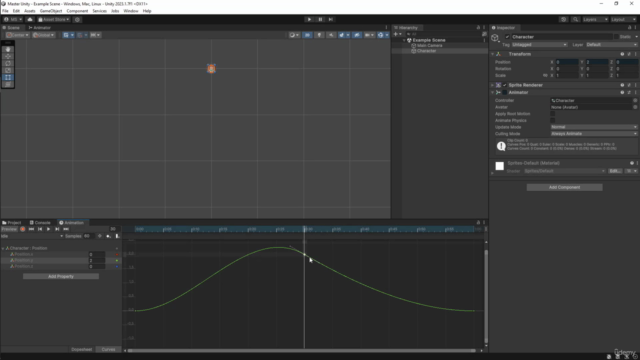
Task: Open the Component menu
Action: point(77,11)
